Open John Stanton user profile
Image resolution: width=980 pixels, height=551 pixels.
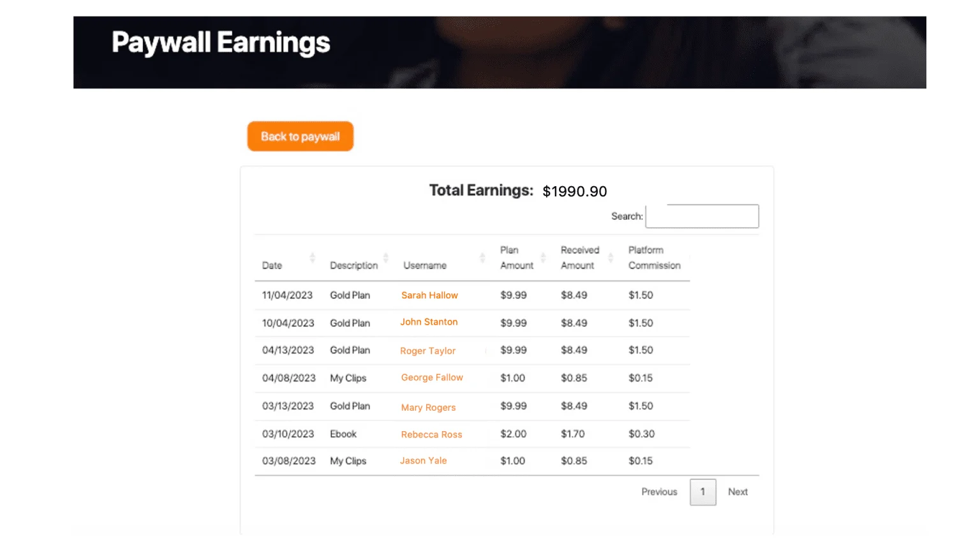coord(429,322)
